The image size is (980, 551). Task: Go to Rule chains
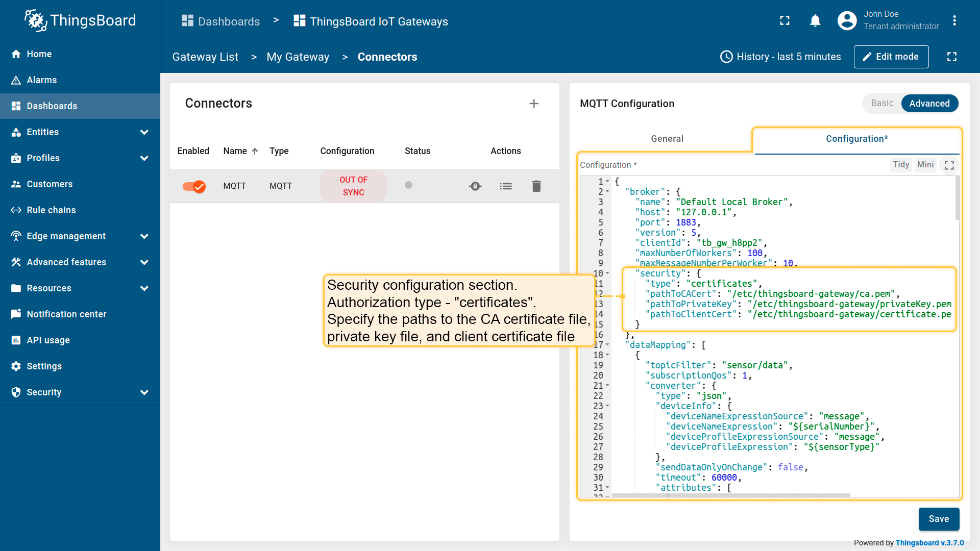coord(80,210)
